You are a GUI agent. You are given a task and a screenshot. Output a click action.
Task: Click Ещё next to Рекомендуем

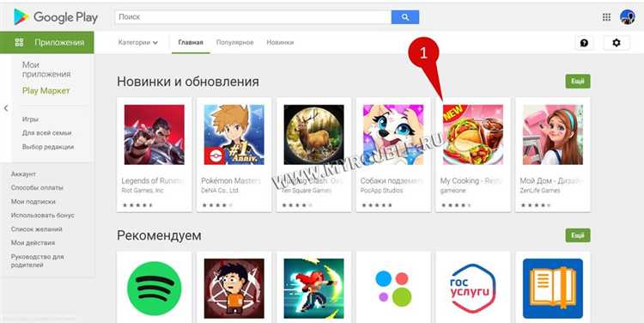coord(578,235)
